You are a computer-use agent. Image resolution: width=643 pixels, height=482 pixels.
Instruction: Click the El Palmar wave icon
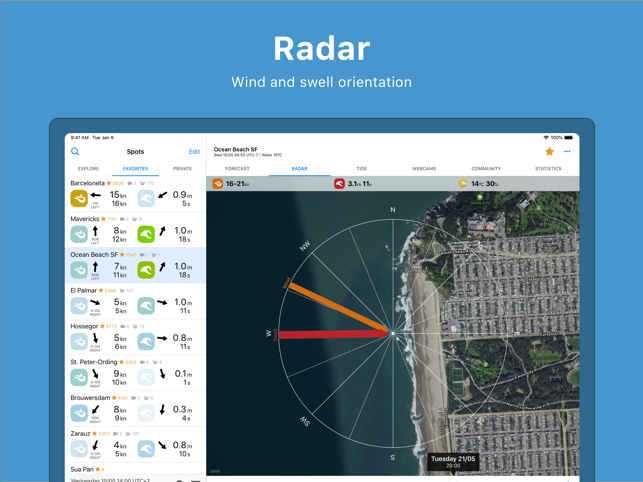(146, 306)
